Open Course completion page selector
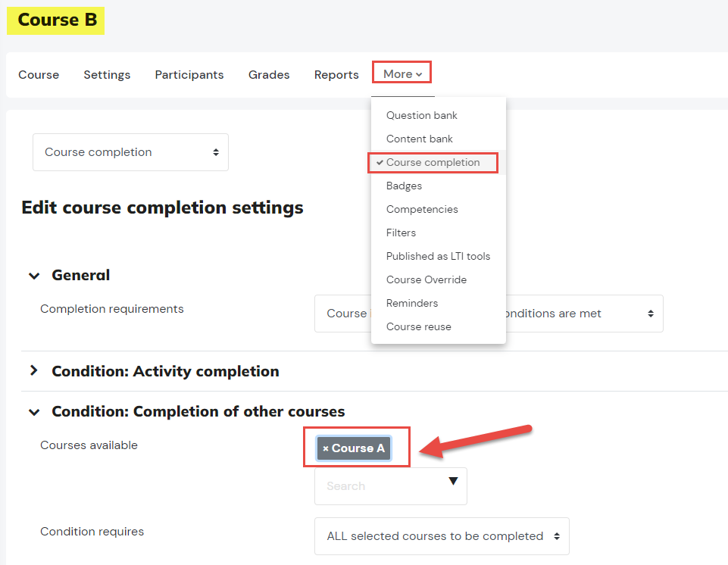 (x=130, y=152)
